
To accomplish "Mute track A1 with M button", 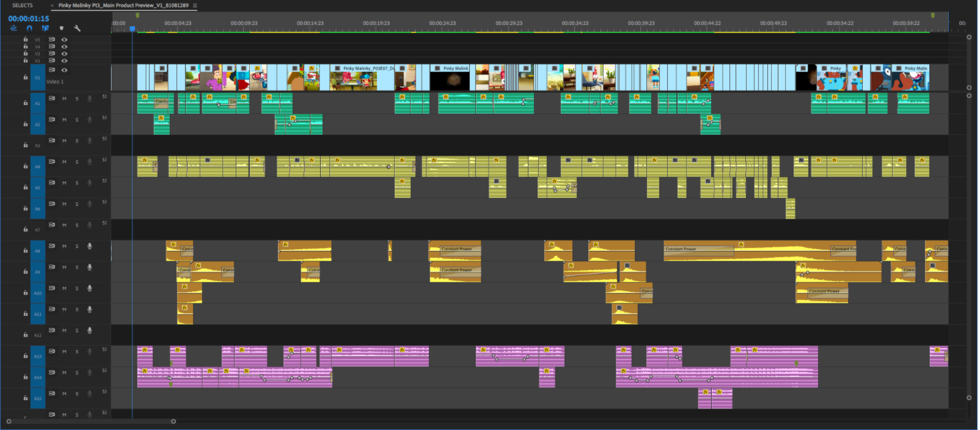I will [x=64, y=99].
